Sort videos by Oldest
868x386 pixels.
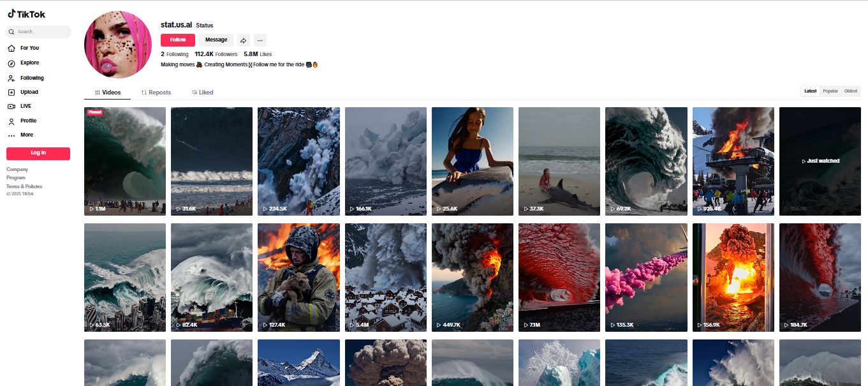pyautogui.click(x=851, y=91)
